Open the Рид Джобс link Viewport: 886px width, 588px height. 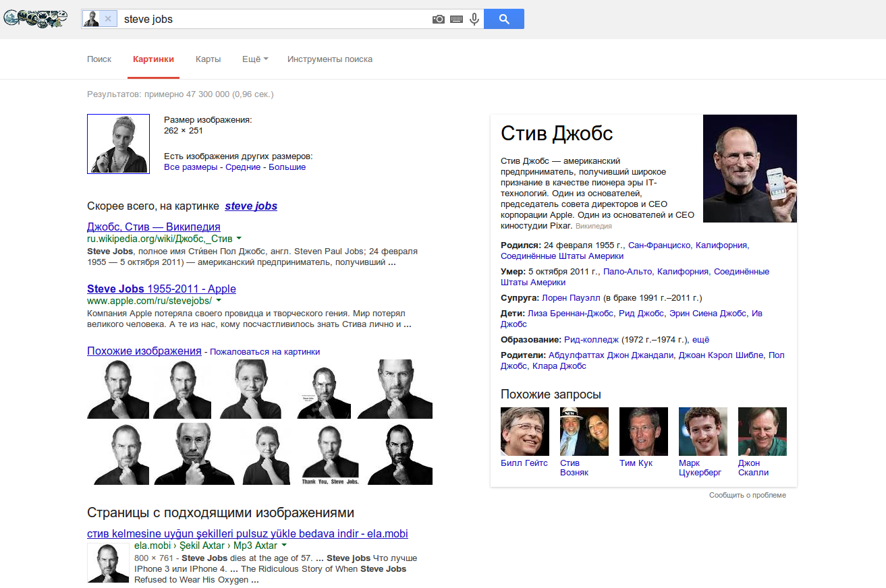pos(641,314)
